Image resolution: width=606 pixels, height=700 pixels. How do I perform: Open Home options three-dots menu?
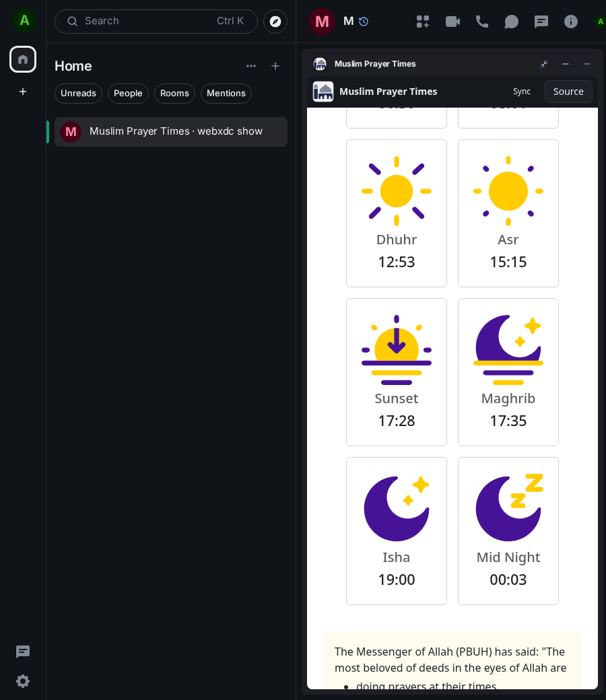point(251,66)
